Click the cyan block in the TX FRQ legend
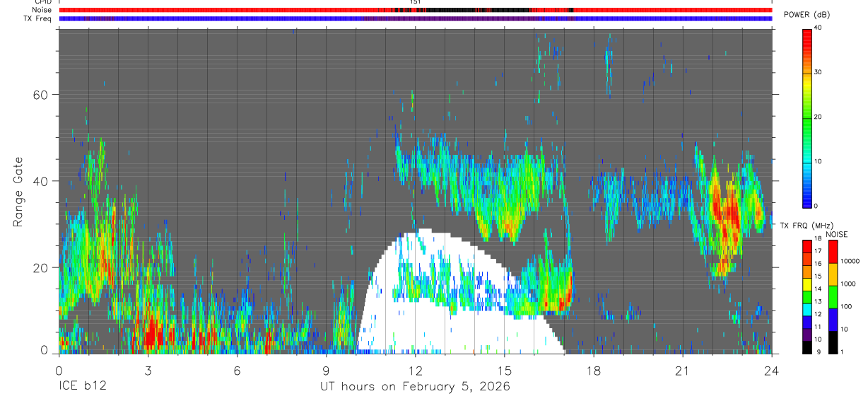The width and height of the screenshot is (868, 401). click(x=807, y=310)
